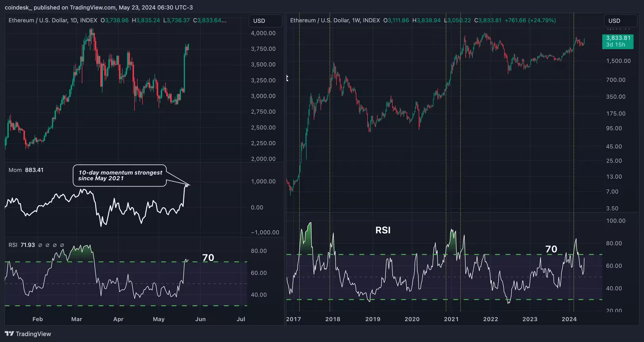
Task: Click the last ∅ symbol beside RSI 71.93
Action: point(62,245)
